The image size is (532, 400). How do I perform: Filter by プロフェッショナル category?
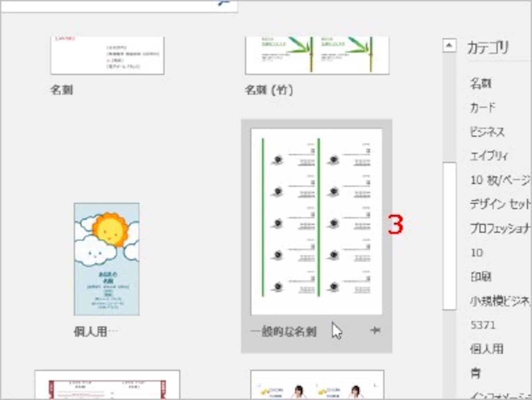coord(501,229)
